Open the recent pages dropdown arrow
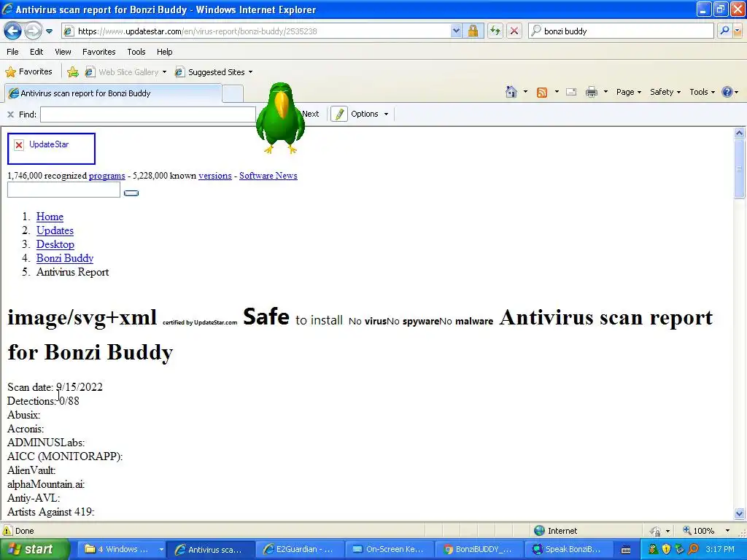Screen dimensions: 747x560 pyautogui.click(x=49, y=31)
